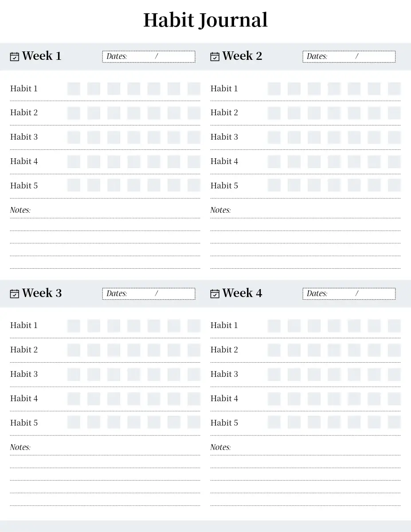This screenshot has width=411, height=532.
Task: Select the Week 4 Dates input
Action: point(349,293)
